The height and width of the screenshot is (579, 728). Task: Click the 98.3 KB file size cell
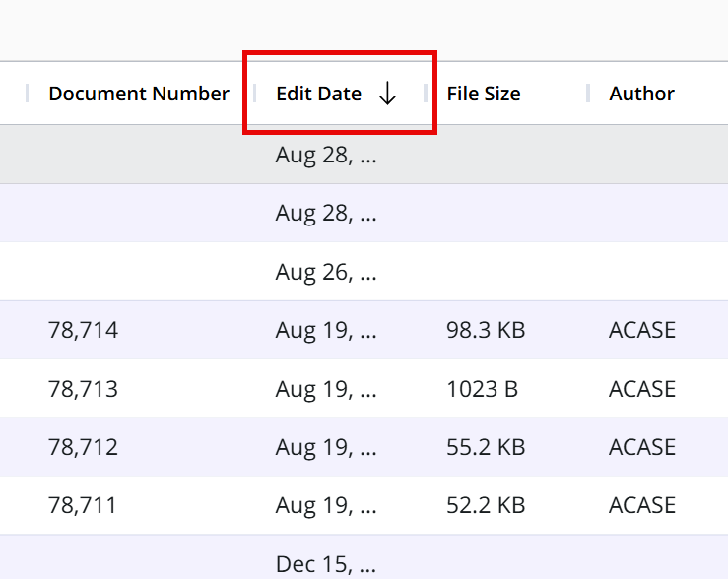[x=485, y=330]
